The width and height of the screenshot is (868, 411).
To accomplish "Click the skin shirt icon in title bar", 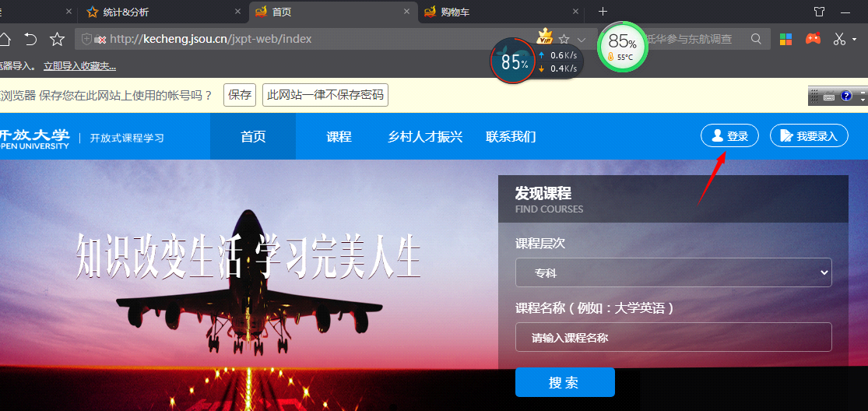I will pyautogui.click(x=819, y=12).
